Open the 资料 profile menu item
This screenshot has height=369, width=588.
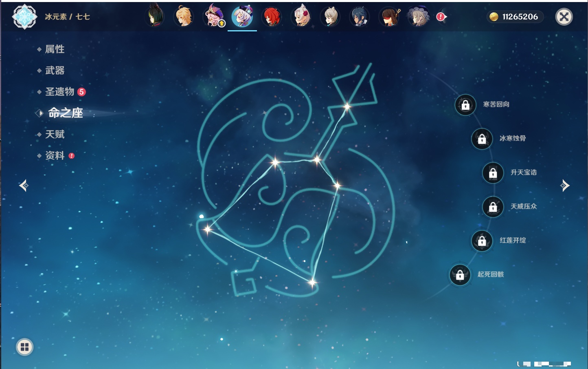click(x=55, y=155)
